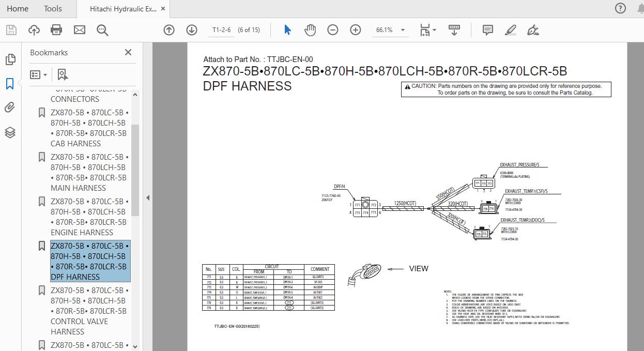Select the DPF HARNESS bookmark
The image size is (644, 351).
[89, 261]
